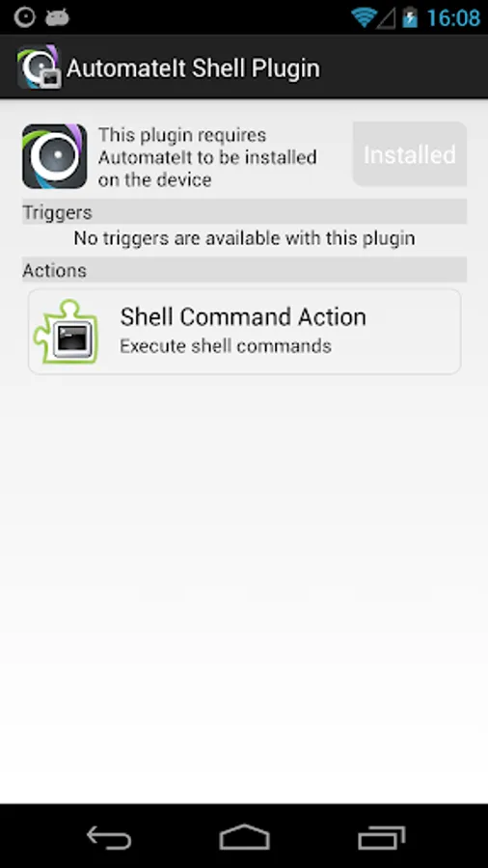
Task: Tap the green puzzle-piece shell icon
Action: 67,332
